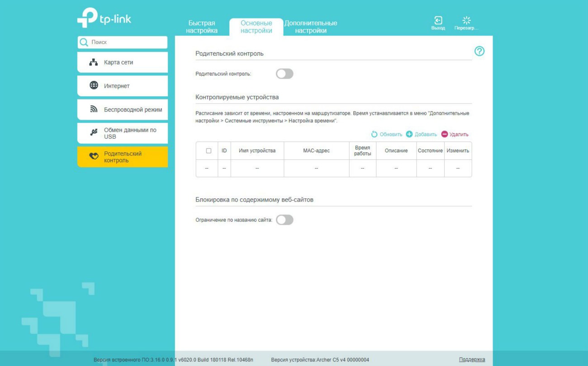The width and height of the screenshot is (588, 366).
Task: Click the green plus Добавить icon
Action: coord(409,134)
